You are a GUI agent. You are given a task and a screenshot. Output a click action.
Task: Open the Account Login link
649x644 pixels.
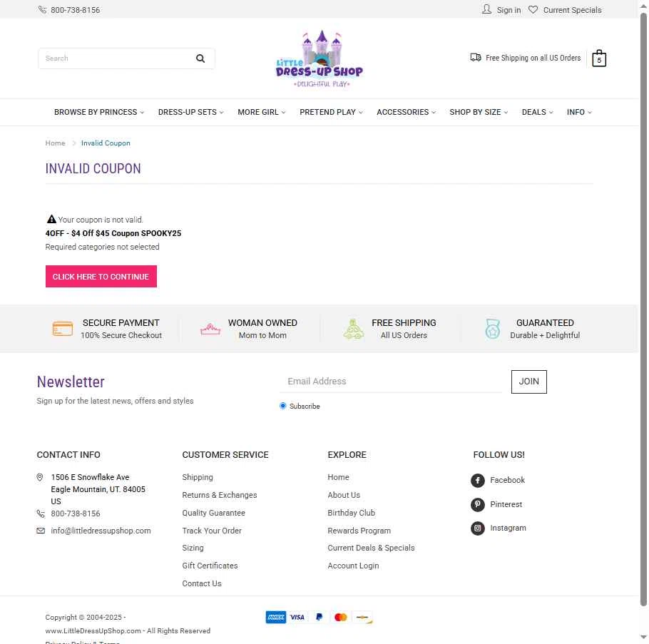pos(353,566)
